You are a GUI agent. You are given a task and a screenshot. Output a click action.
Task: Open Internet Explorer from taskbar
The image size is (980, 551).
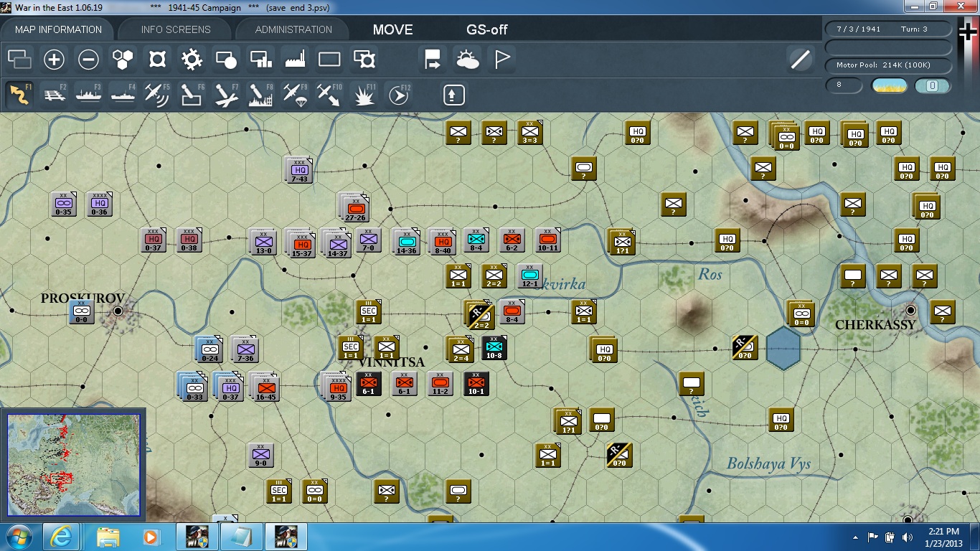(x=60, y=537)
